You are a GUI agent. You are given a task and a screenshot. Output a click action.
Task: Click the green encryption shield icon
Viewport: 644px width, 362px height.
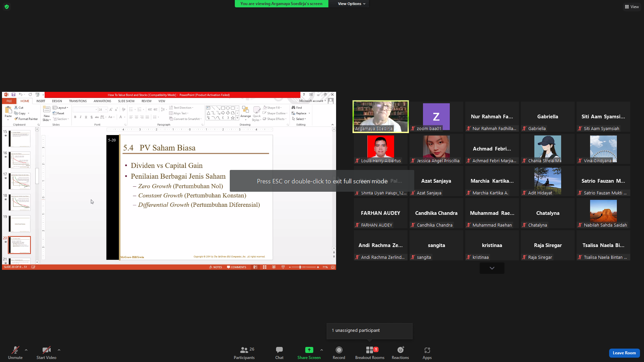coord(7,7)
